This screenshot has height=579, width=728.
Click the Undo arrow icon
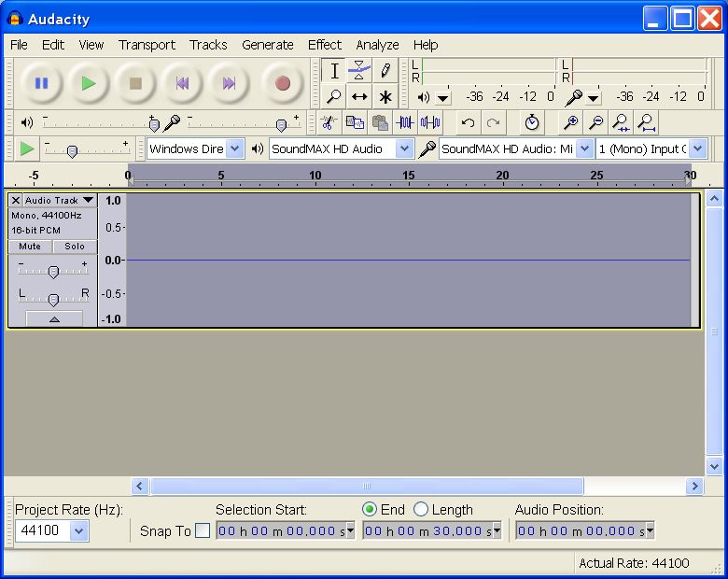(468, 122)
